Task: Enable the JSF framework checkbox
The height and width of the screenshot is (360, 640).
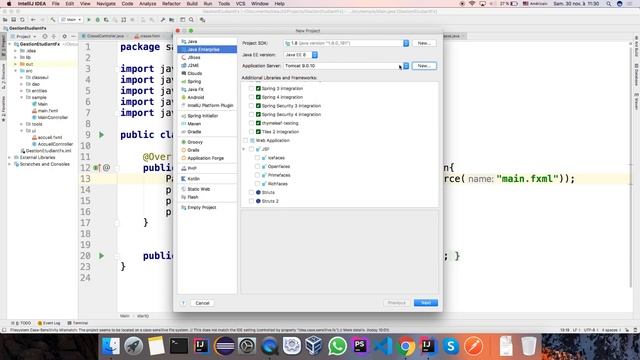Action: point(251,149)
